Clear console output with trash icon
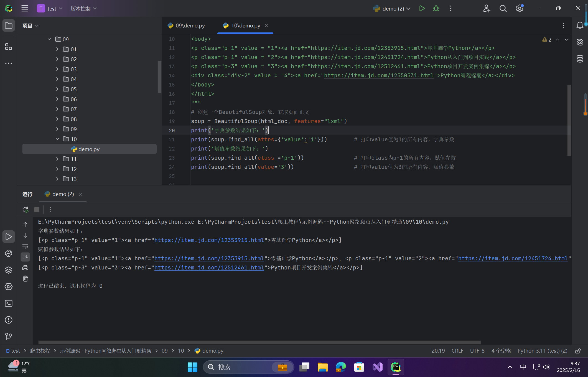The image size is (588, 377). (25, 279)
